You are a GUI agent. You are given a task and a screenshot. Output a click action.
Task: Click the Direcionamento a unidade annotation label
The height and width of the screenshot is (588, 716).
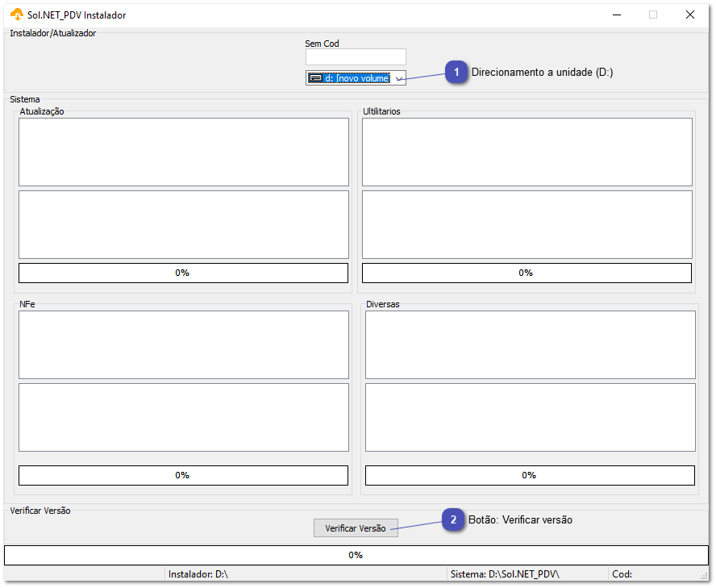coord(545,72)
